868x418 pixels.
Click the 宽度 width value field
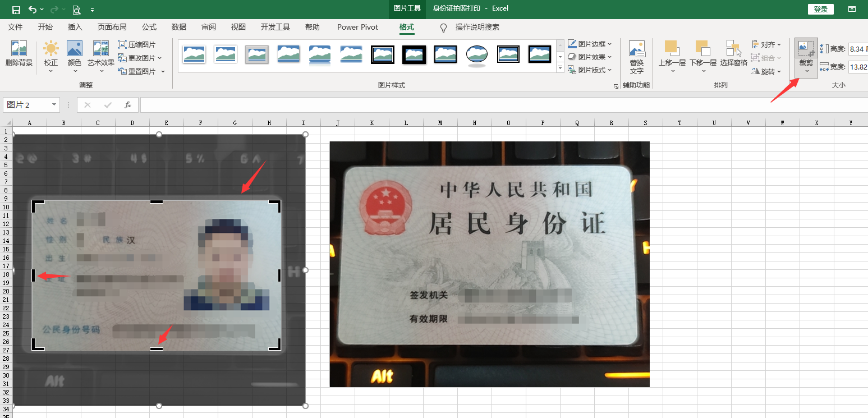[858, 67]
